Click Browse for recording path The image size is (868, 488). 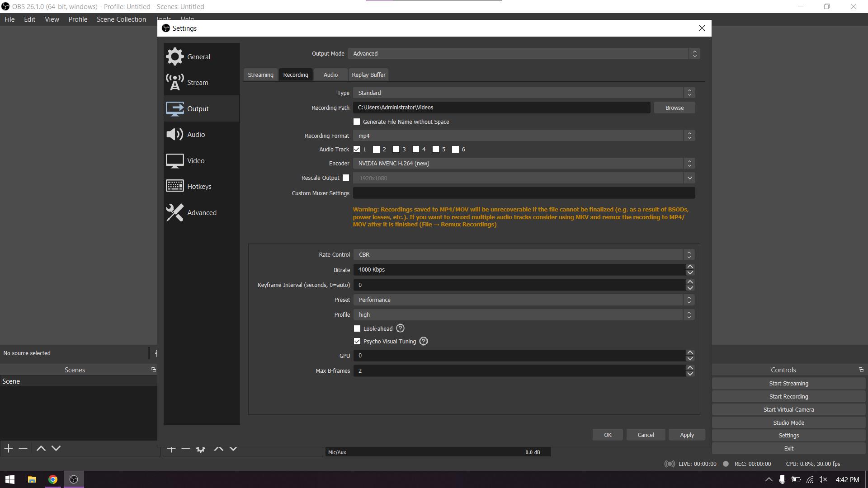point(674,108)
